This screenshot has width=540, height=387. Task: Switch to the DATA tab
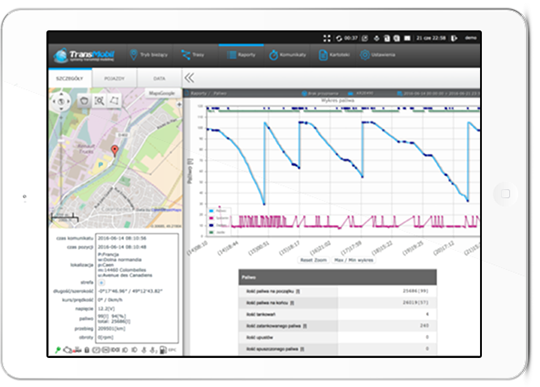(x=159, y=79)
